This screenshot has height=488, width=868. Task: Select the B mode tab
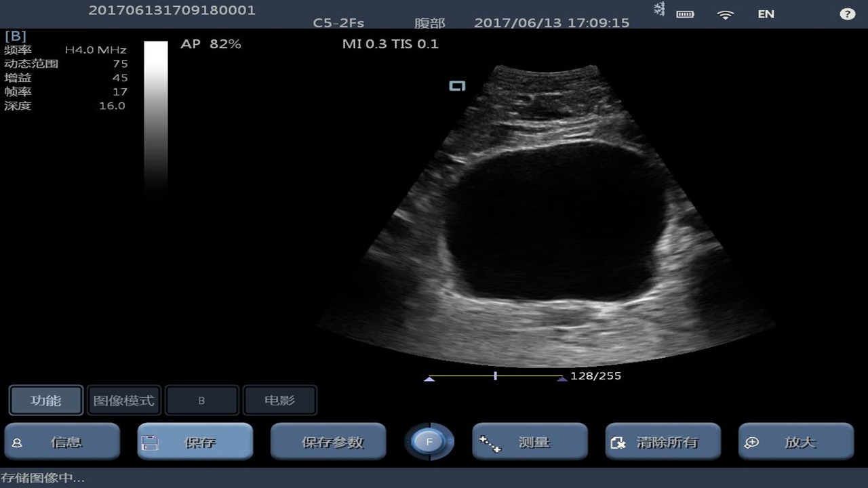click(201, 401)
